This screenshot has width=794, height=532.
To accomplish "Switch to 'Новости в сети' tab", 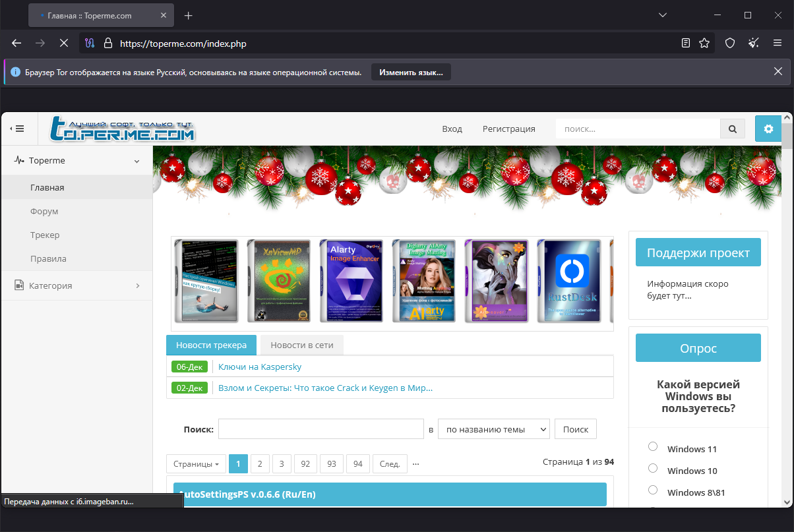I will click(x=302, y=345).
